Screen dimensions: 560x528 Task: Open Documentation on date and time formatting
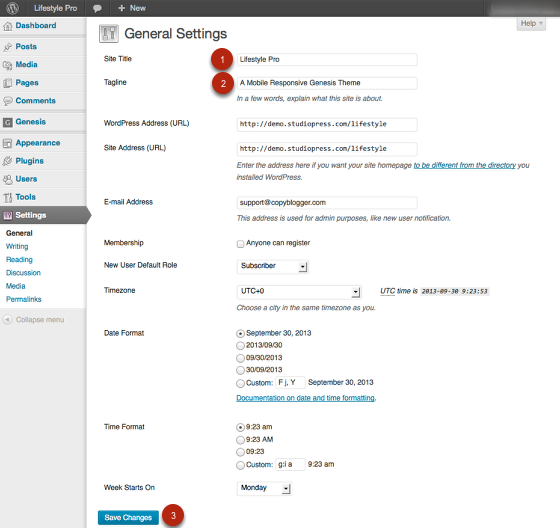pos(306,398)
